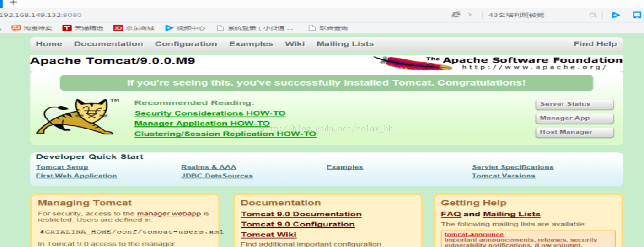The height and width of the screenshot is (247, 644).
Task: Open the 联合查询 bookmark
Action: click(328, 28)
